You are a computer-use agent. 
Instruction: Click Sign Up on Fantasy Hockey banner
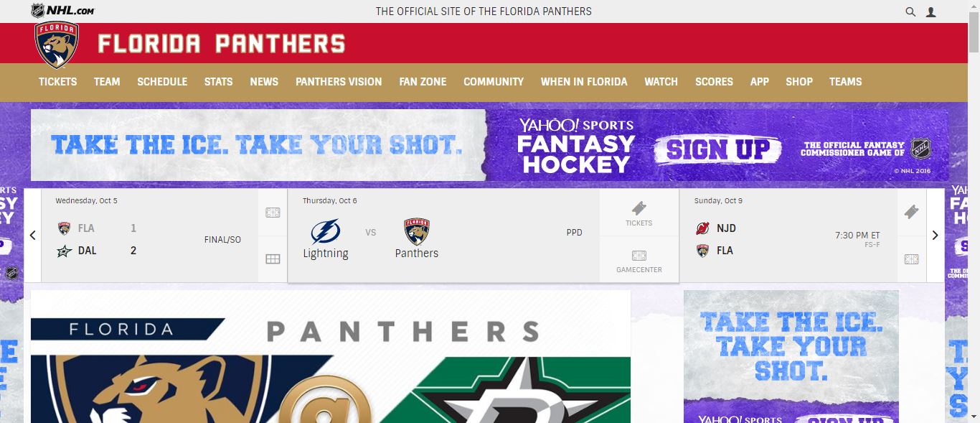pos(718,149)
